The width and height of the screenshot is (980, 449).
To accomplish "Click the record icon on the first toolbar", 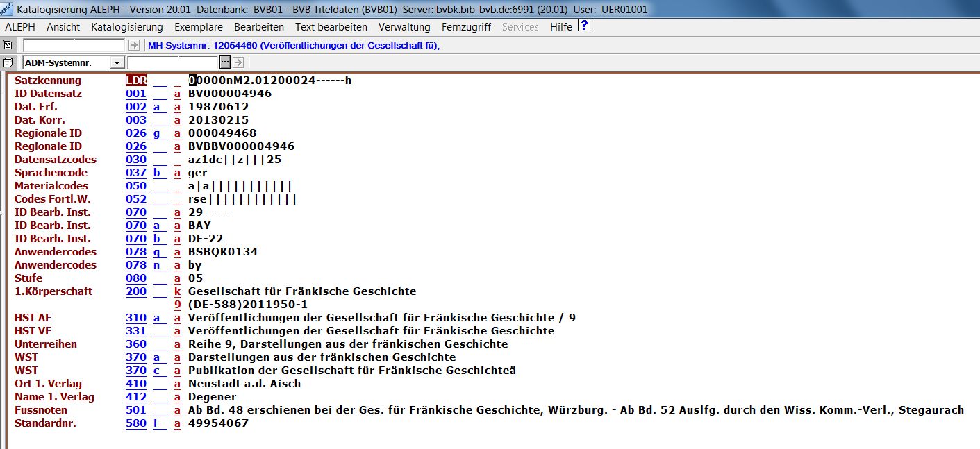I will [8, 45].
